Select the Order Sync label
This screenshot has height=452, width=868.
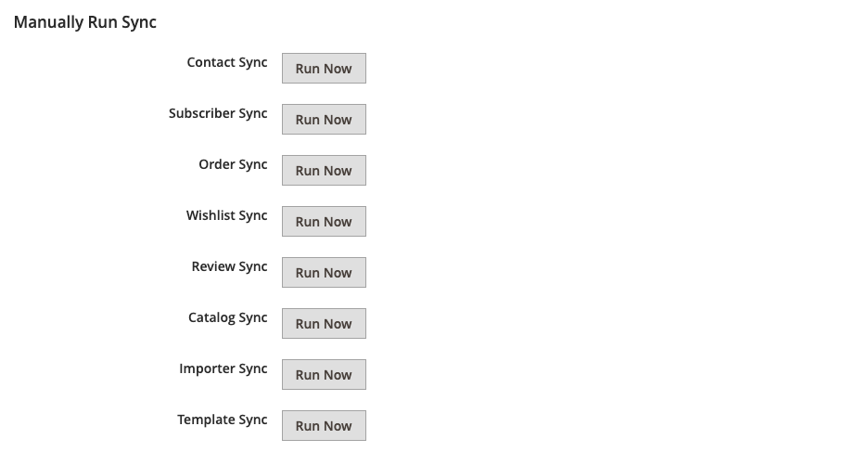coord(233,164)
